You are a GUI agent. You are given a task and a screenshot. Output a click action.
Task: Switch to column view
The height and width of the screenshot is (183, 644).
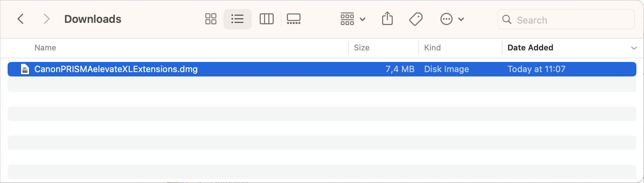[267, 19]
